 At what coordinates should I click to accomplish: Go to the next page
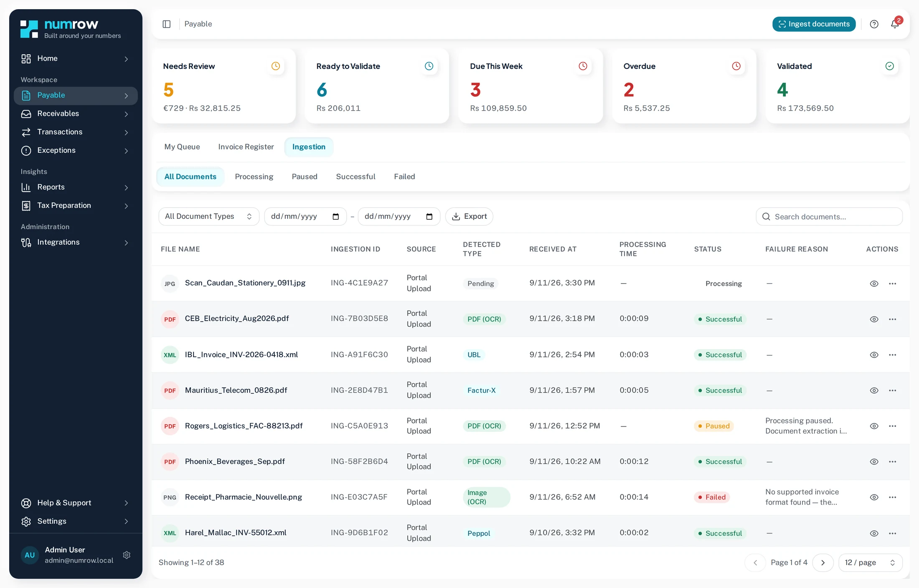(823, 563)
